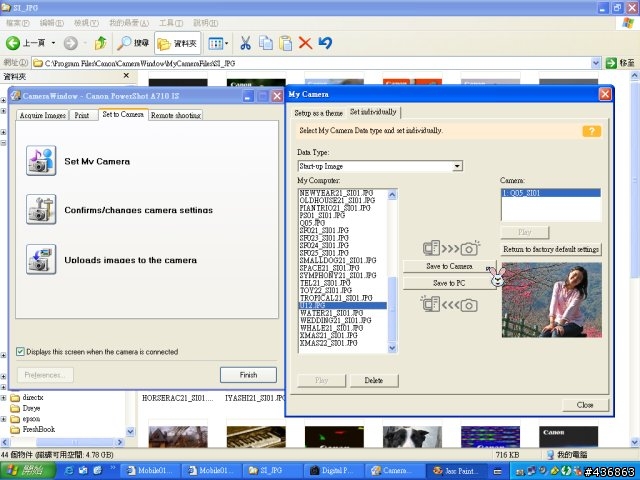Click the Save to PC button

coord(449,283)
